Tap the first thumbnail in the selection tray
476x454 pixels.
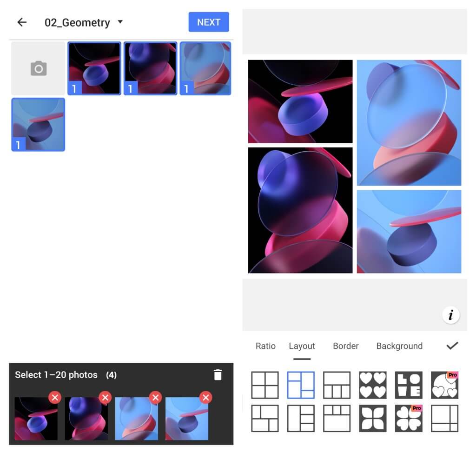(36, 419)
